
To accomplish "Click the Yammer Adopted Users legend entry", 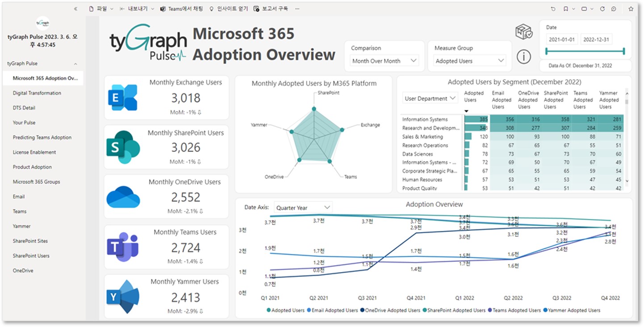I will 572,310.
